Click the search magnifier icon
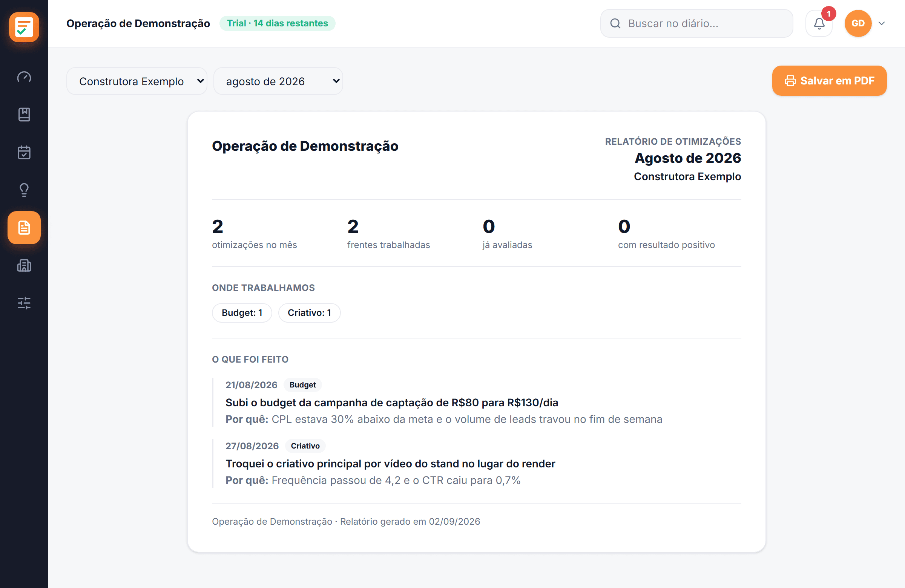 tap(615, 24)
